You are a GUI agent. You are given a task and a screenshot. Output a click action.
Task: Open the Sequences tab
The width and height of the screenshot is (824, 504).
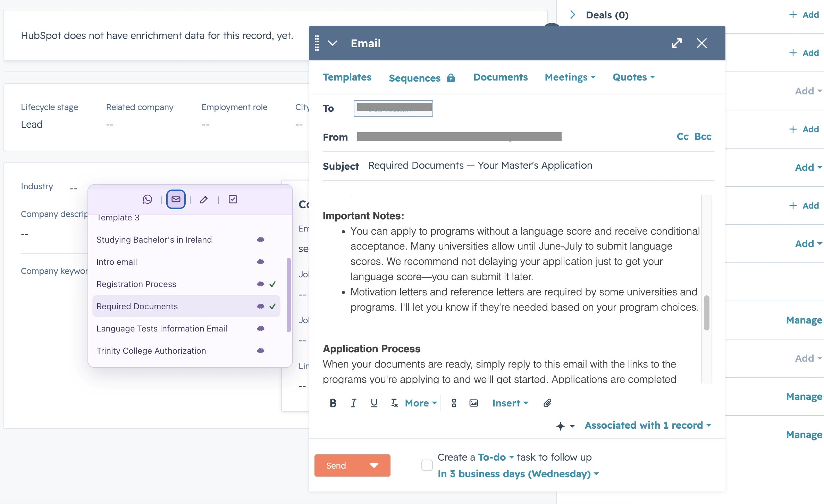(414, 78)
